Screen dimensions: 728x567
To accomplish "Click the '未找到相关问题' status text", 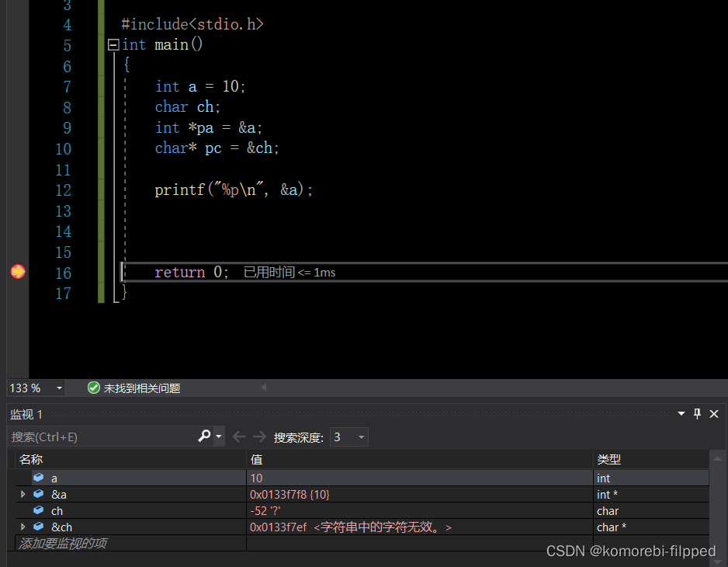I will point(141,388).
